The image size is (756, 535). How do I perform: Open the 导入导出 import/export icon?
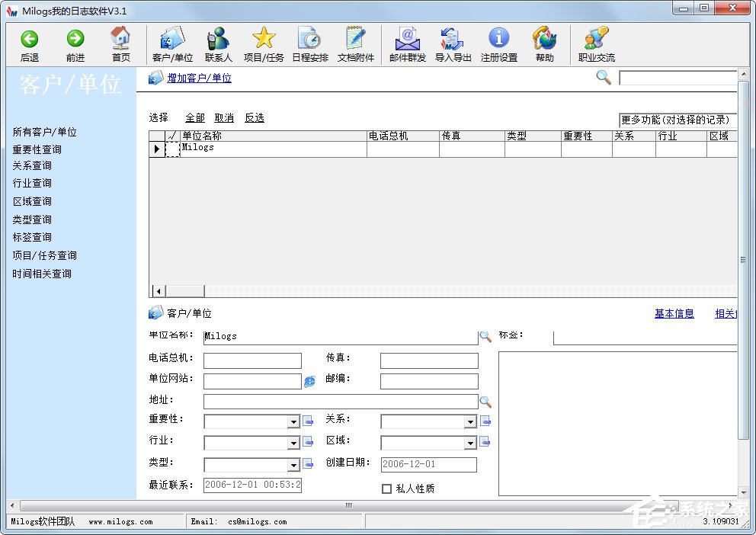coord(453,44)
